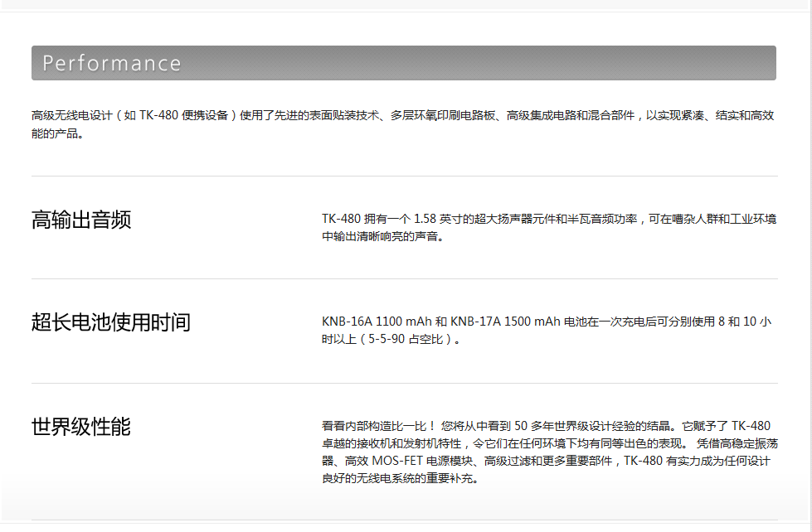Click the description mentioning 1.58 英寸 speaker
Screen dimensions: 812x532
click(549, 228)
